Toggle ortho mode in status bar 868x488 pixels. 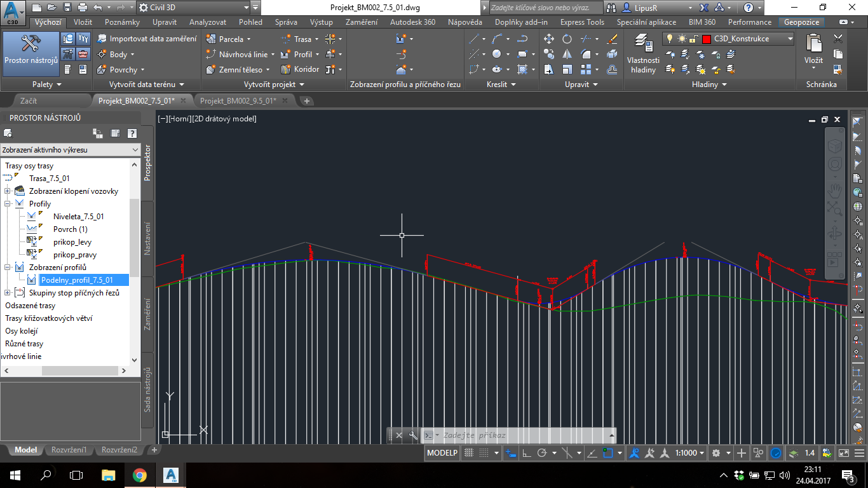526,453
